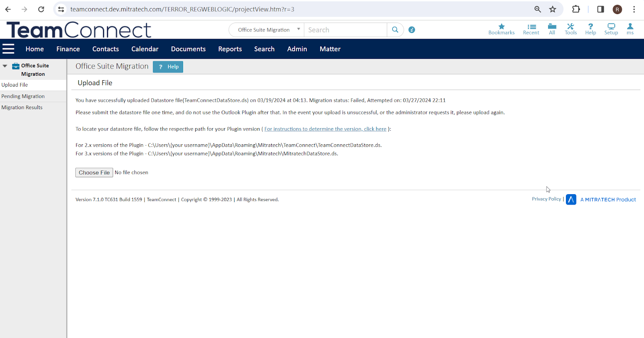The height and width of the screenshot is (338, 644).
Task: Click the Version 7.1.0 TC631 Build 1559 text
Action: click(x=109, y=199)
